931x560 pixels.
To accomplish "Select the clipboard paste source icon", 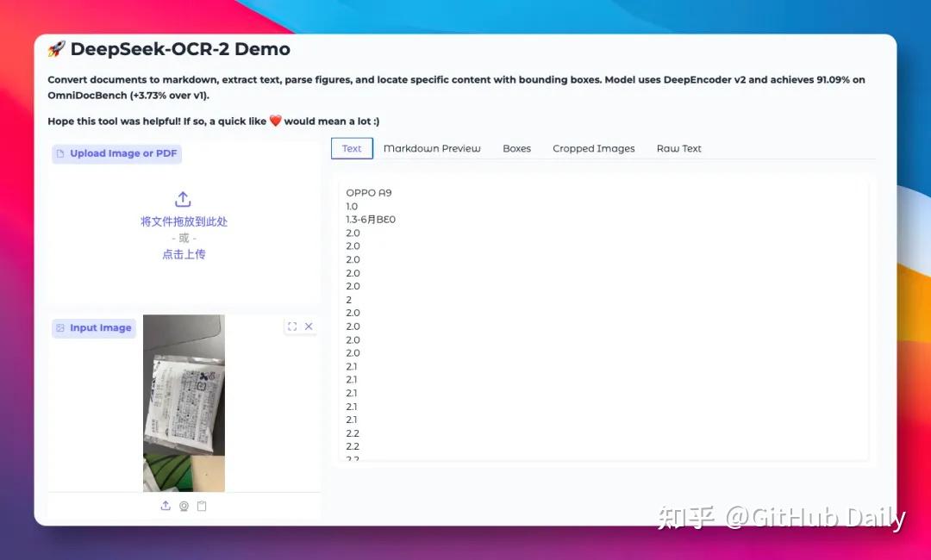I will pos(202,506).
